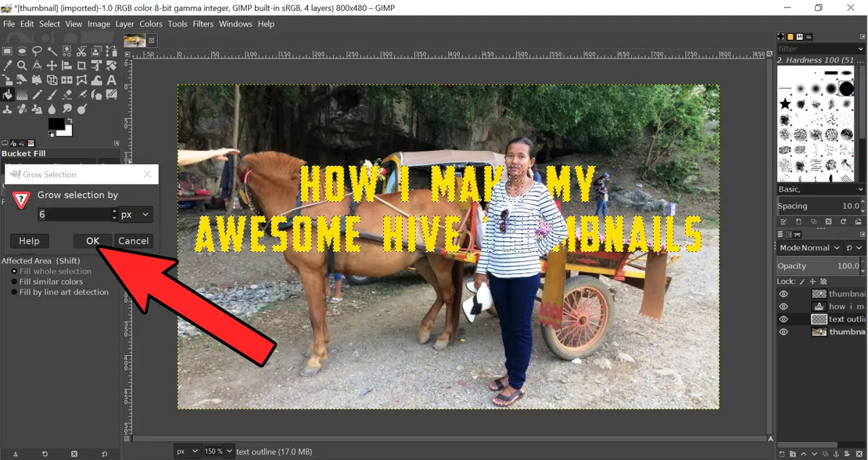
Task: Select the Move tool
Action: coord(52,66)
